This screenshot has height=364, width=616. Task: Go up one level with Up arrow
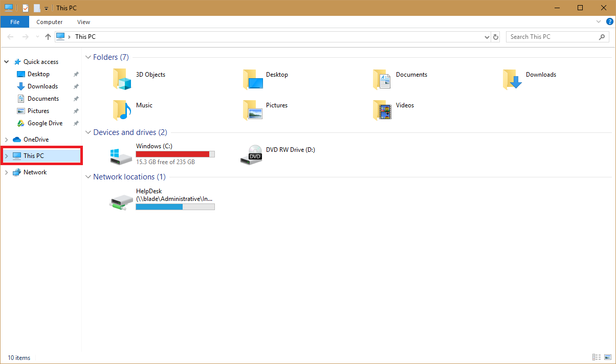click(48, 37)
